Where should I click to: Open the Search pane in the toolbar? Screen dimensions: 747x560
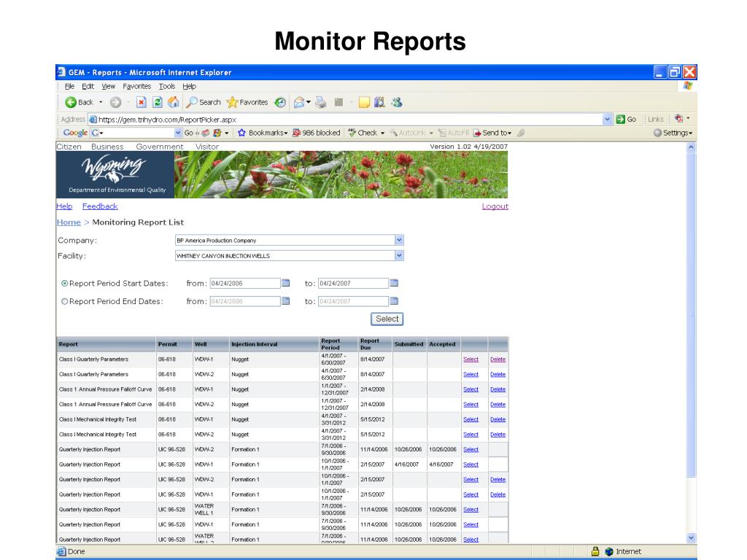(x=204, y=102)
